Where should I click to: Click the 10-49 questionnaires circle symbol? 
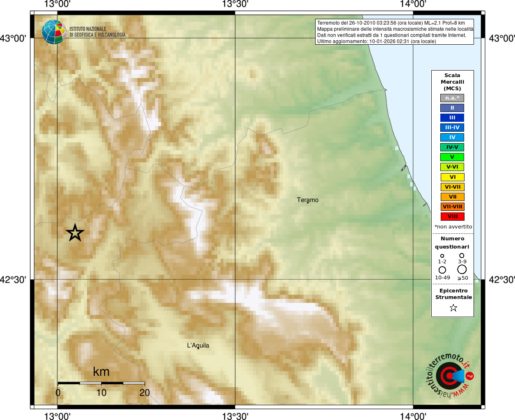coord(442,270)
